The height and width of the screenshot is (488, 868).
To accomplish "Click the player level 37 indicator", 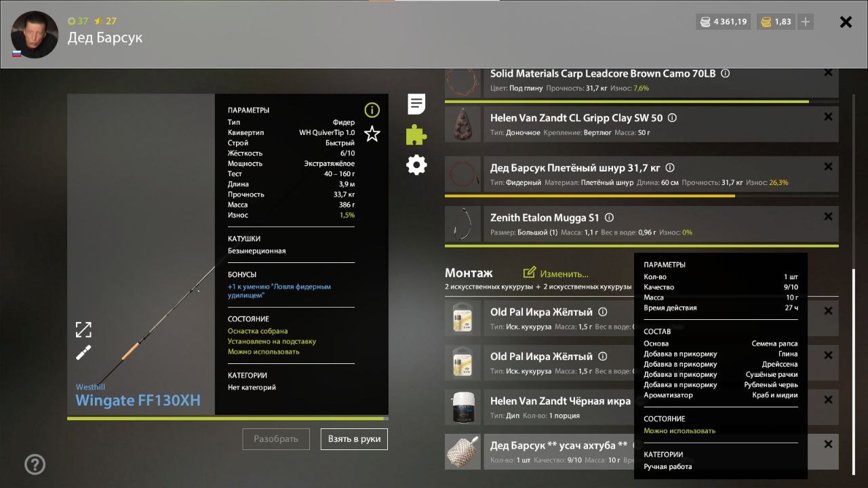I will tap(78, 21).
